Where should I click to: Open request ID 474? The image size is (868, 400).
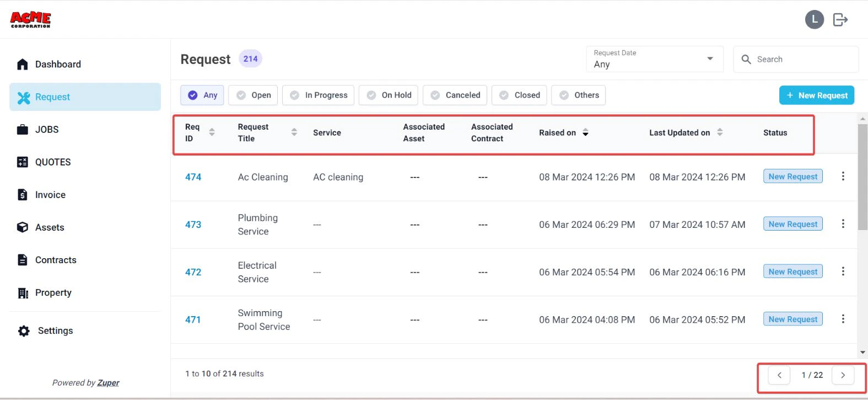(193, 177)
